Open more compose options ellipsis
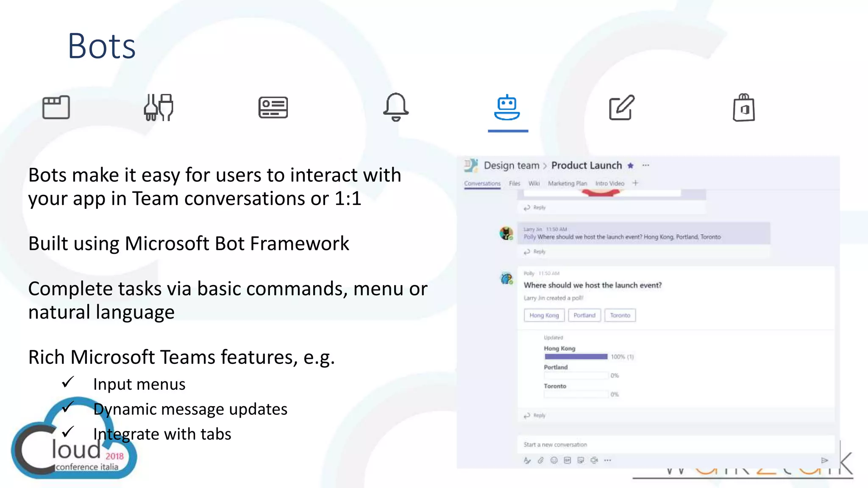This screenshot has width=868, height=488. pos(608,460)
